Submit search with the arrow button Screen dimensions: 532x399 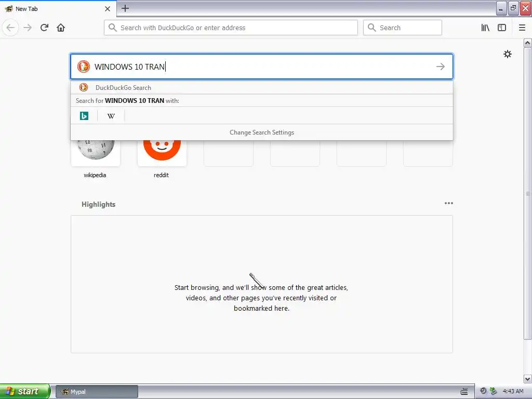pyautogui.click(x=440, y=66)
